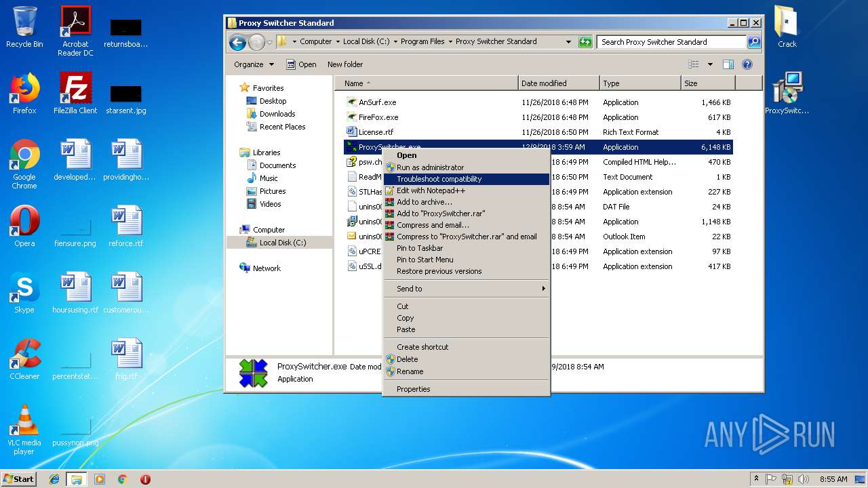This screenshot has height=488, width=868.
Task: Click the Refresh address bar button
Action: [x=585, y=42]
